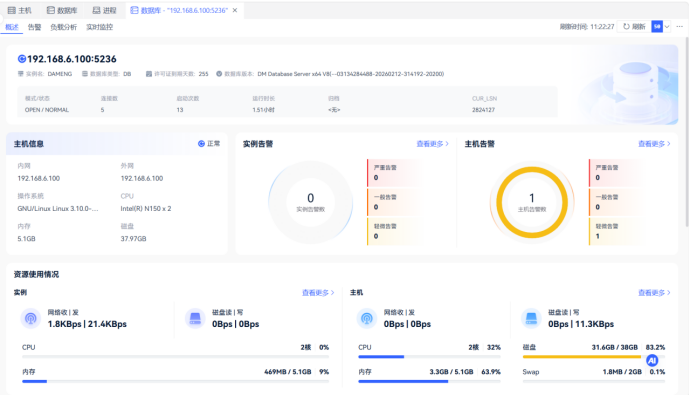Click the OS value GNU/Linux Linux 3.10.0-...
The image size is (691, 395).
point(58,209)
